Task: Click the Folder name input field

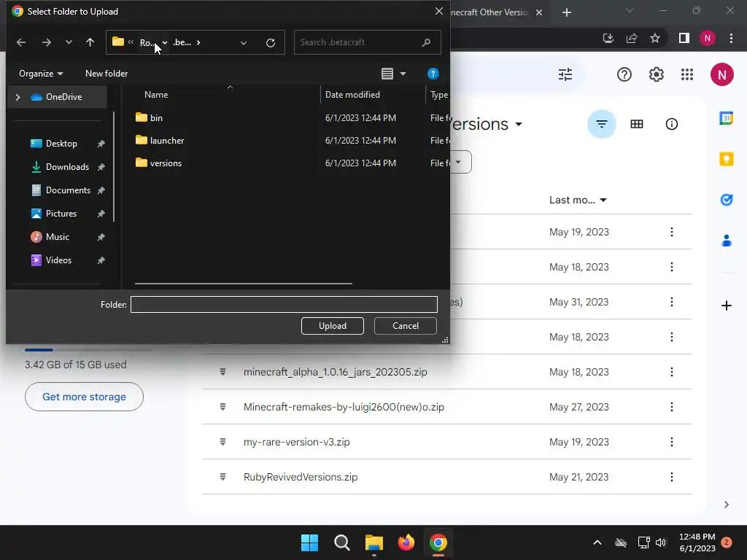Action: [x=284, y=305]
